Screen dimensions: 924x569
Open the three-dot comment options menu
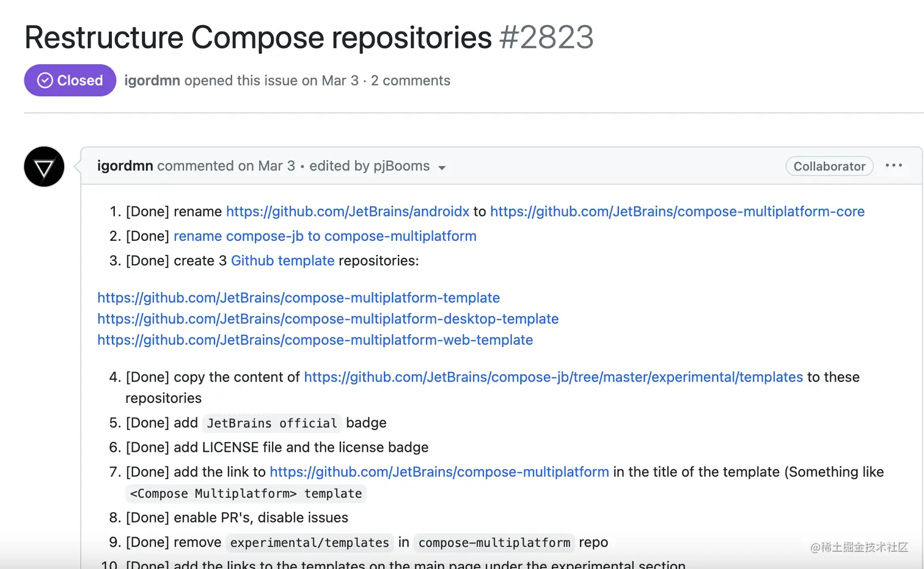tap(893, 166)
